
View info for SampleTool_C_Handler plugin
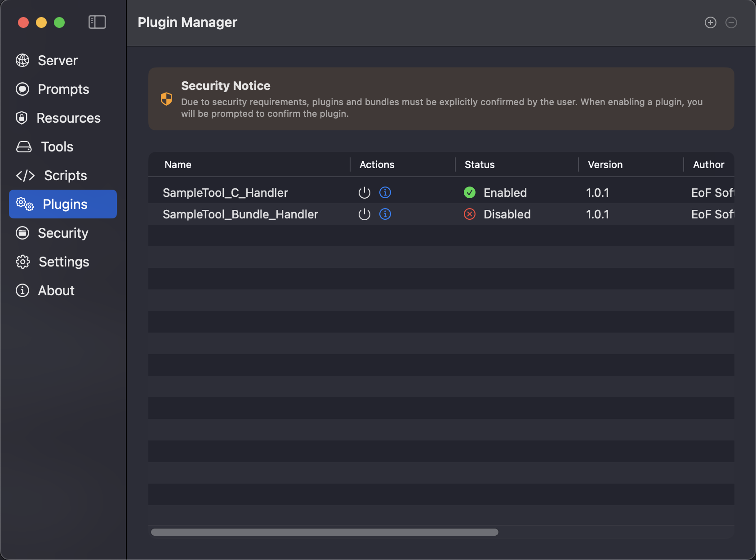coord(385,192)
